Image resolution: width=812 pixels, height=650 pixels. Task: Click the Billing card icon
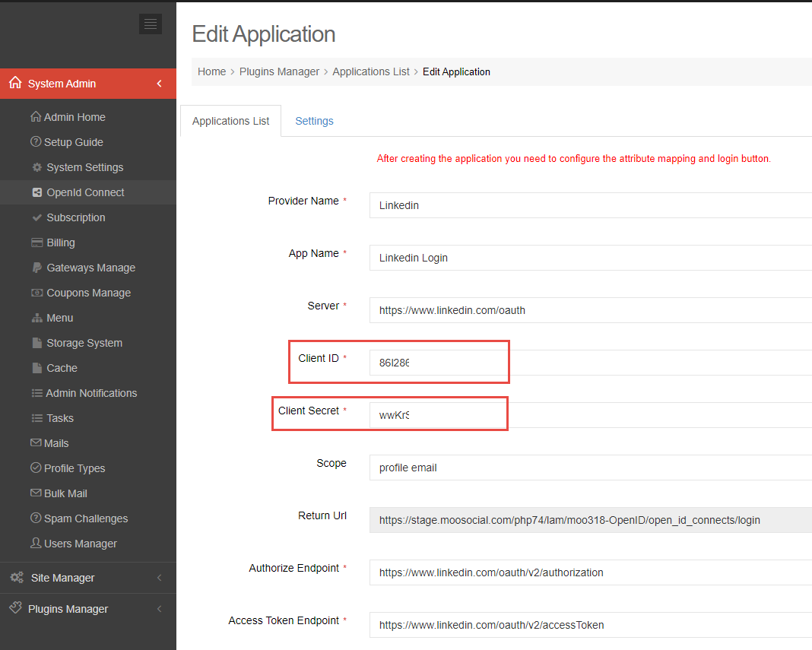(x=36, y=243)
